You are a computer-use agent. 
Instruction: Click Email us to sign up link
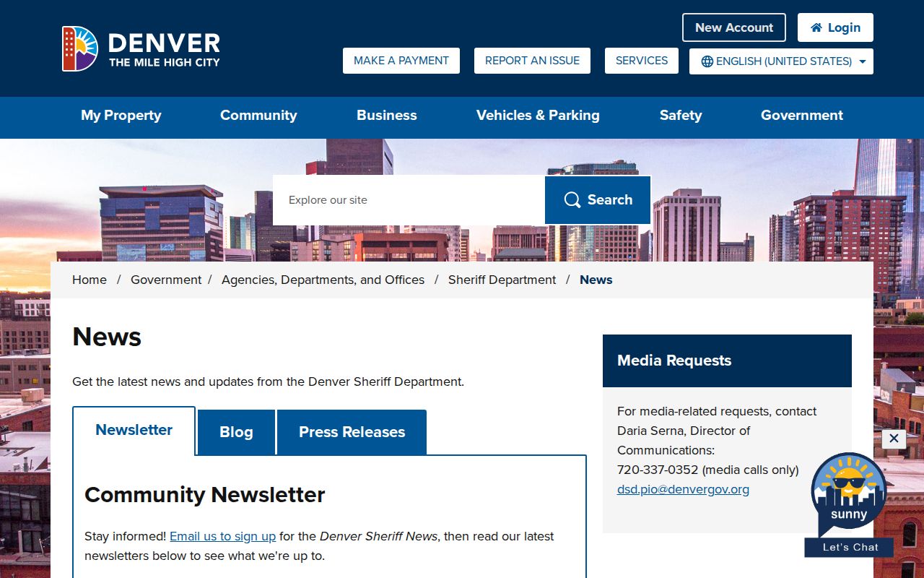pos(223,536)
